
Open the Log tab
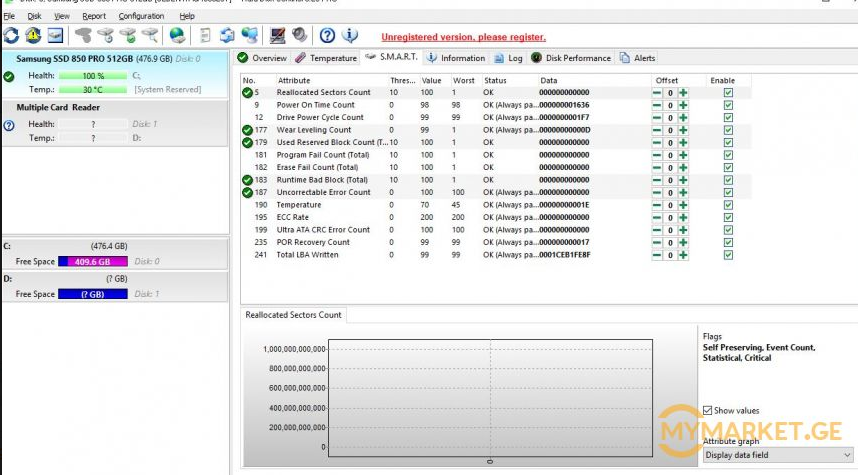(x=508, y=58)
